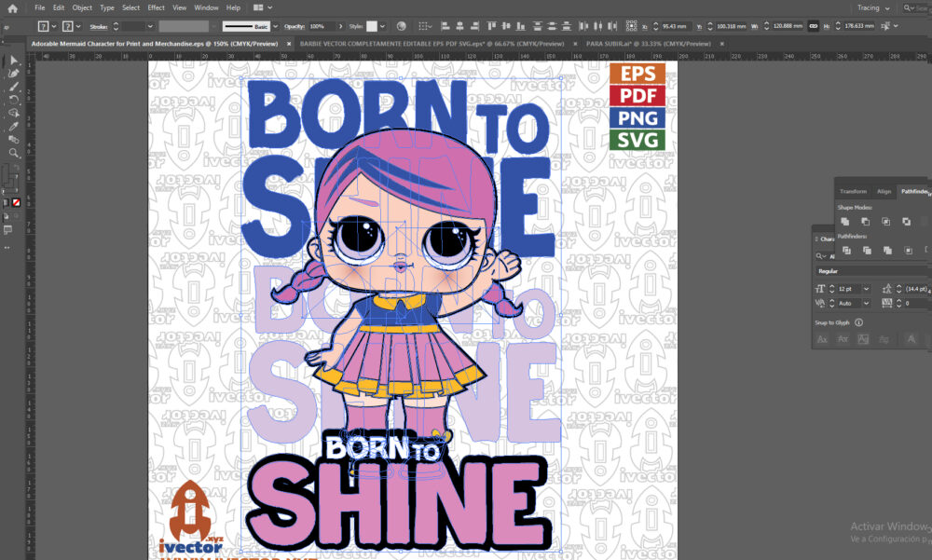
Task: Click Vertical Distribute Top icon
Action: pyautogui.click(x=538, y=26)
